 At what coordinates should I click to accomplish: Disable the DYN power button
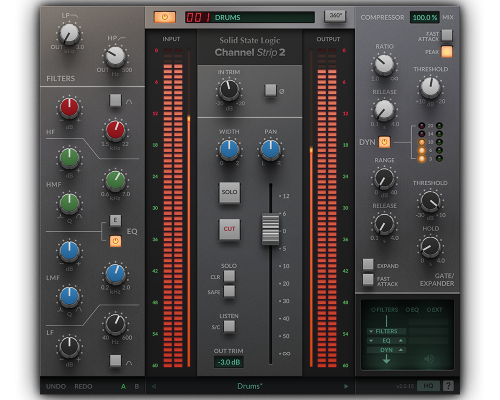click(x=384, y=142)
